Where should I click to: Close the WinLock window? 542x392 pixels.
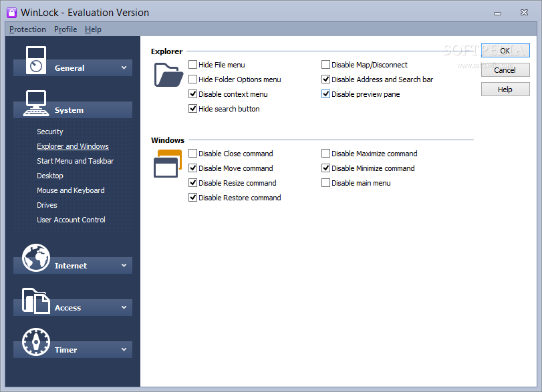click(x=524, y=13)
